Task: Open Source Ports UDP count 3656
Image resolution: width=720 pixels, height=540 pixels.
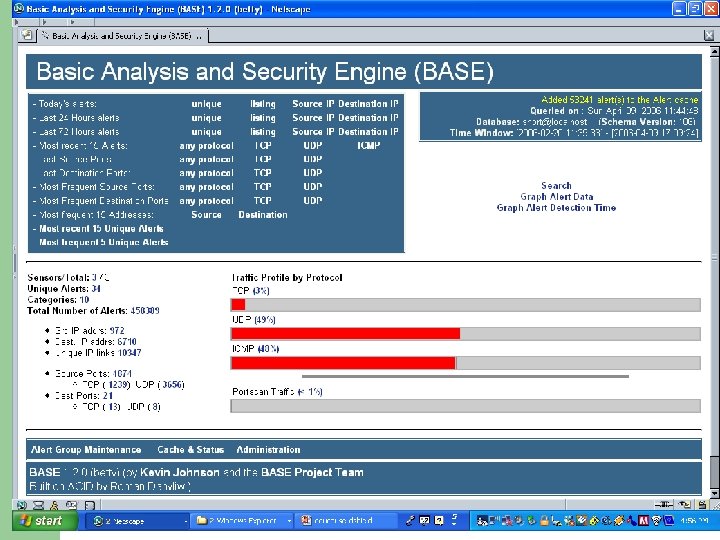Action: [171, 384]
